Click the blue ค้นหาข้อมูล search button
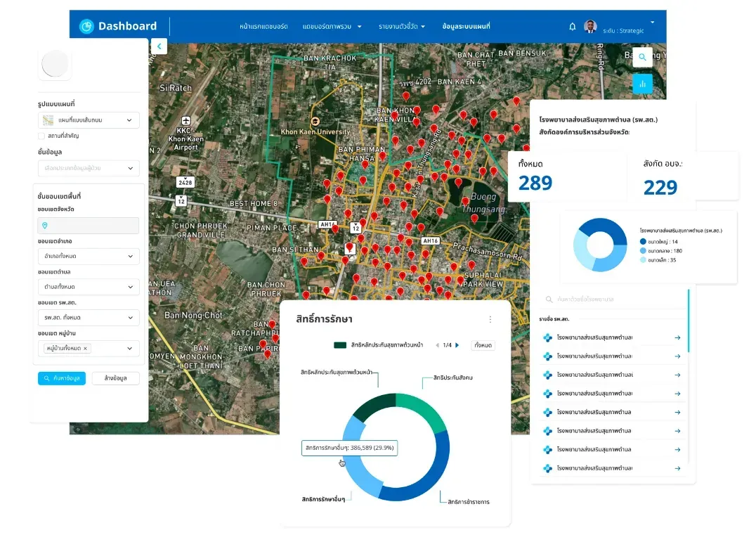The image size is (756, 542). (62, 378)
